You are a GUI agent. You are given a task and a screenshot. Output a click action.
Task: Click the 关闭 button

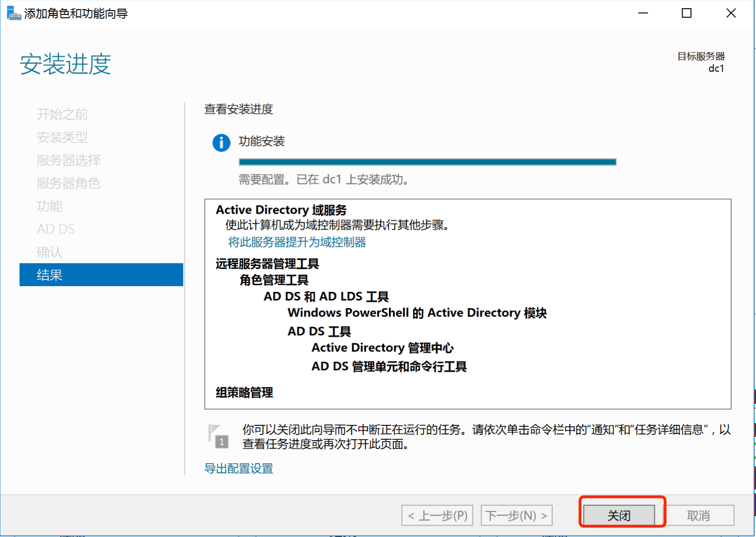tap(619, 515)
